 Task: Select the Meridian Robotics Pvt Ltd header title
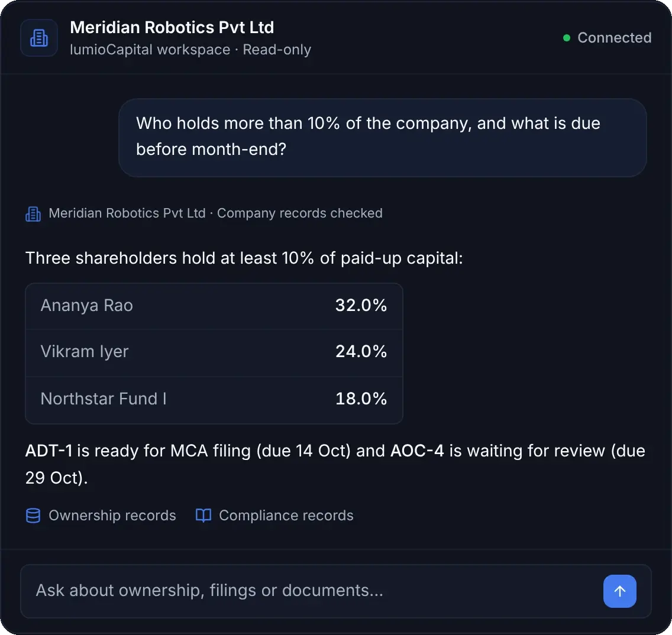(x=172, y=27)
